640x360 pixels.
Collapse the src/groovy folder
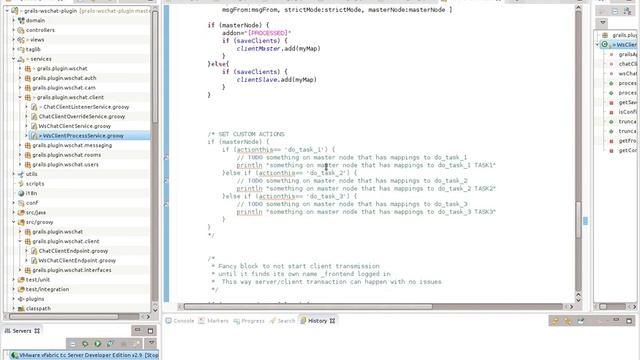[13, 222]
